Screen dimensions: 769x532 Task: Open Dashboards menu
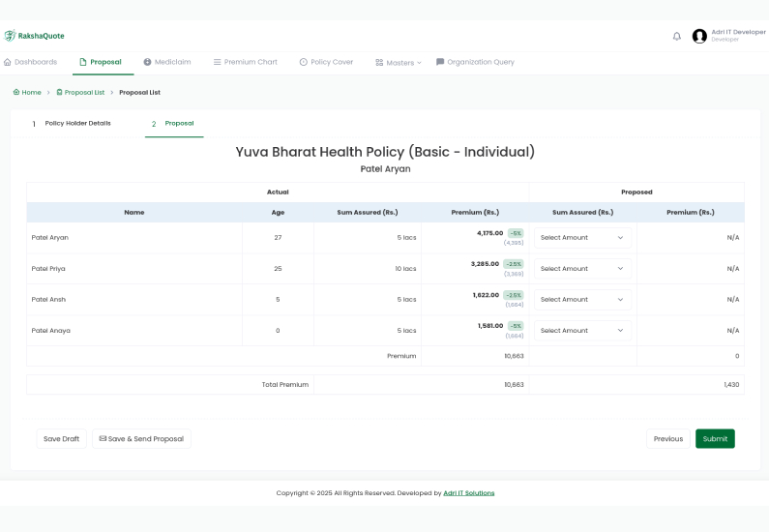pos(30,62)
